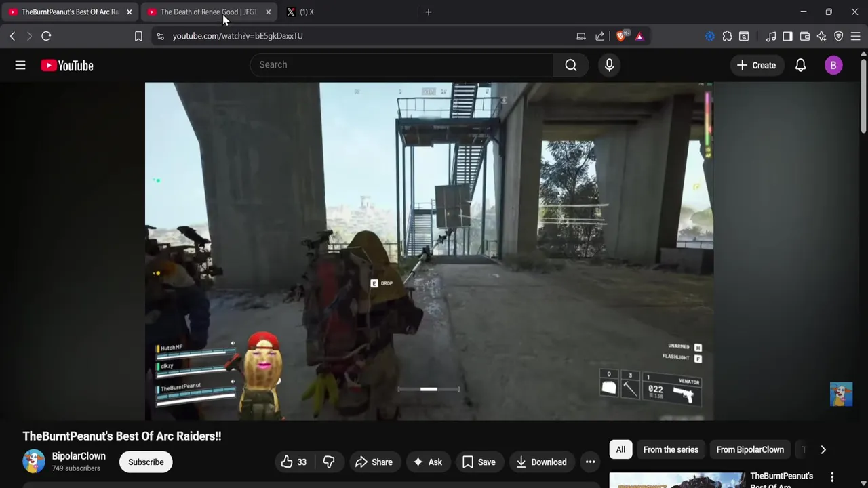Save video to playlist
This screenshot has height=488, width=868.
(x=479, y=462)
